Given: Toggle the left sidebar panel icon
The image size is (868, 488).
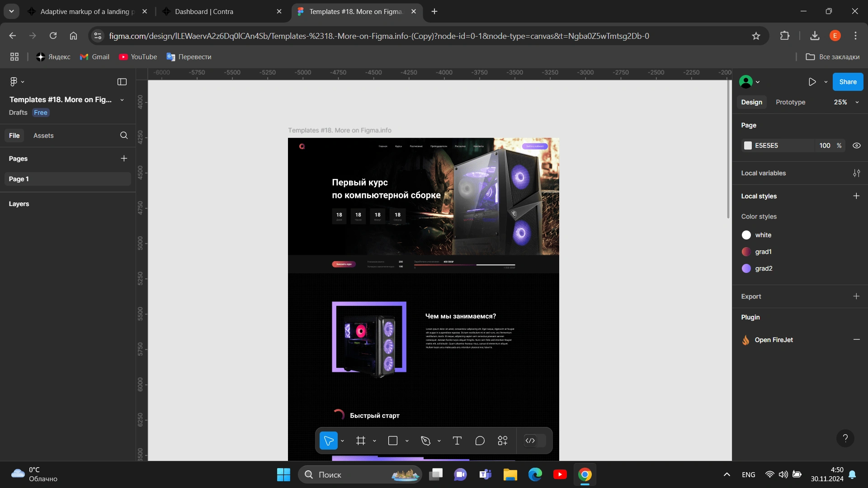Looking at the screenshot, I should click(x=122, y=82).
